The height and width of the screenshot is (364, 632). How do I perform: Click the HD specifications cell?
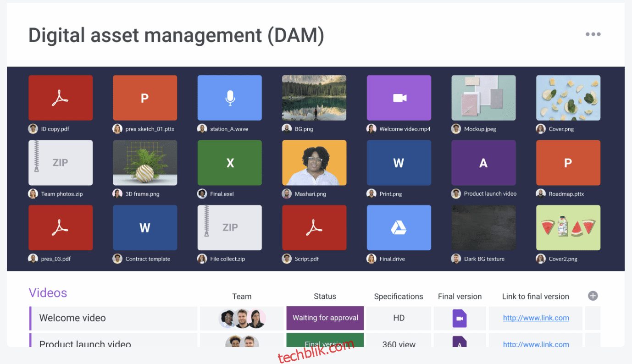(x=399, y=318)
